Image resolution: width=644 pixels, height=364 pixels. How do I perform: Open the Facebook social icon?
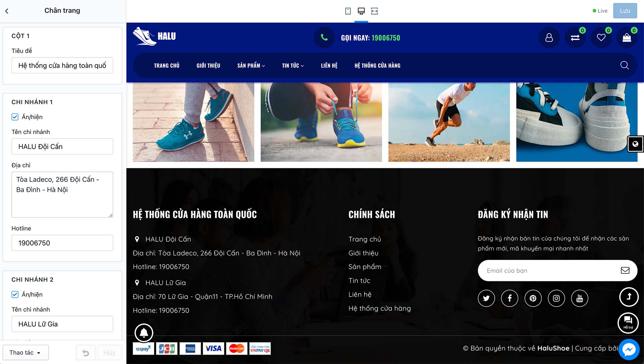509,298
